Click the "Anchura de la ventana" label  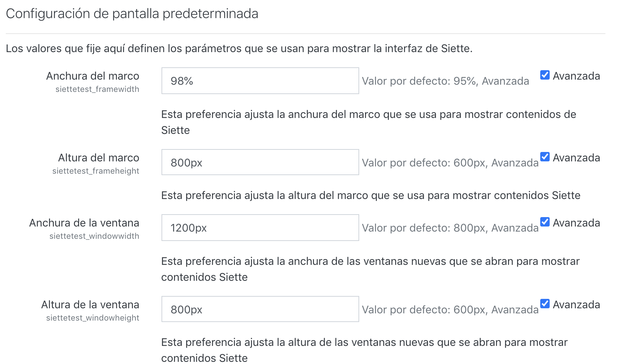pos(84,223)
